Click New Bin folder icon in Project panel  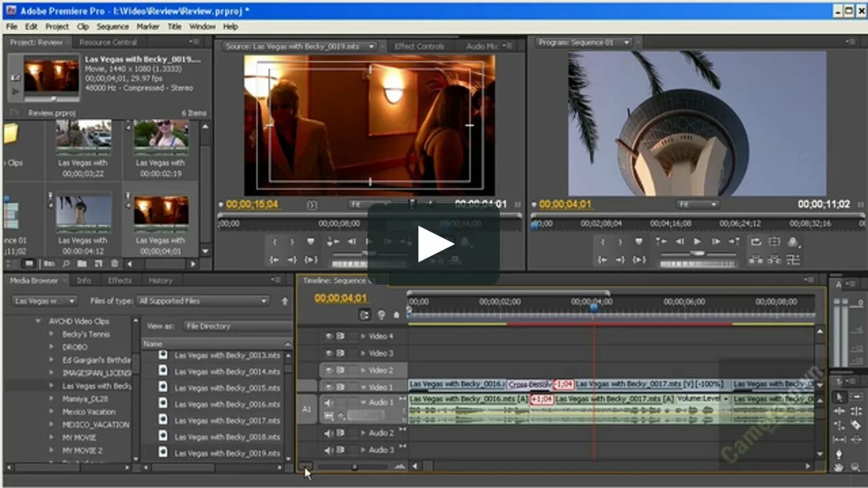pos(82,264)
